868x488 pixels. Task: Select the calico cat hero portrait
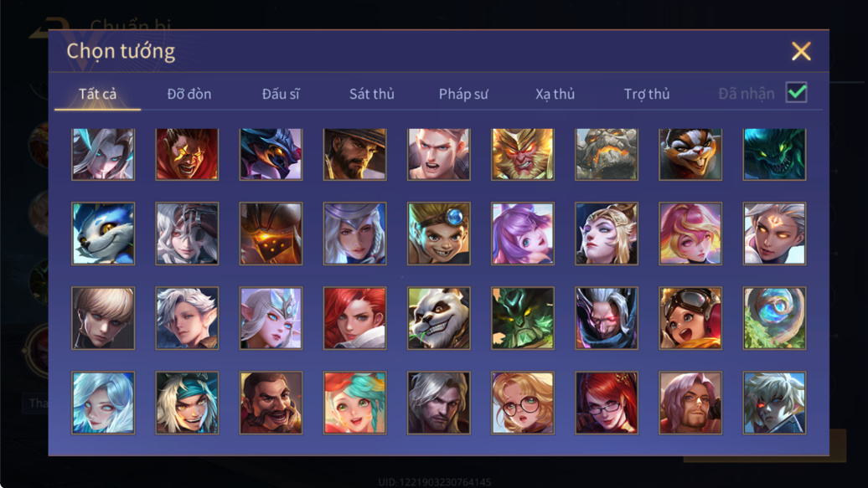pyautogui.click(x=690, y=154)
